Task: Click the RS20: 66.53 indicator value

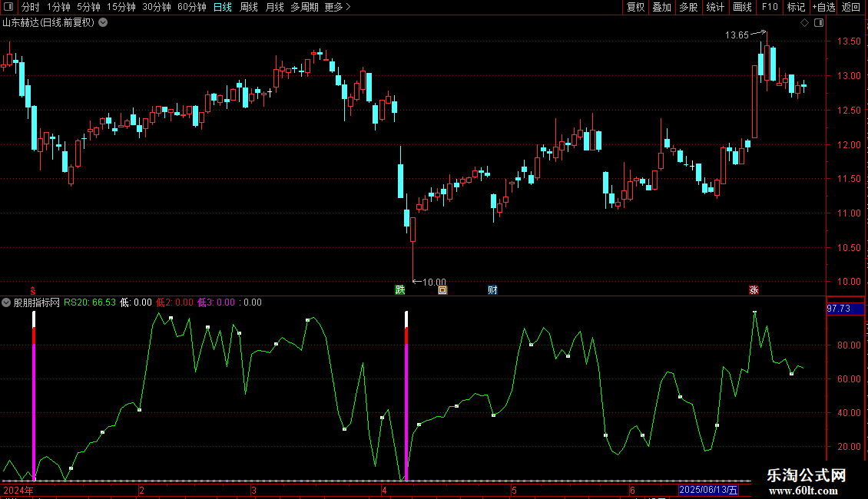Action: [90, 302]
